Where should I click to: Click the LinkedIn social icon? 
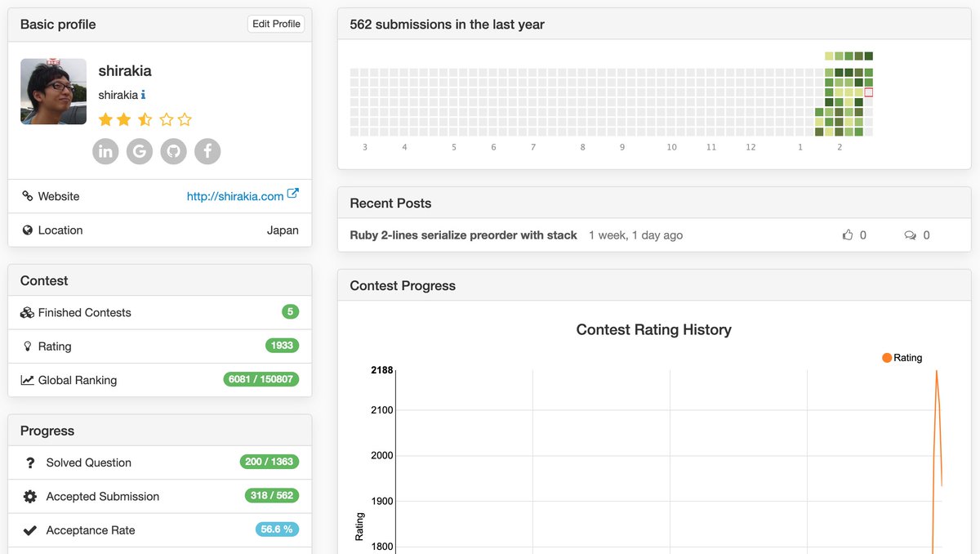tap(105, 151)
